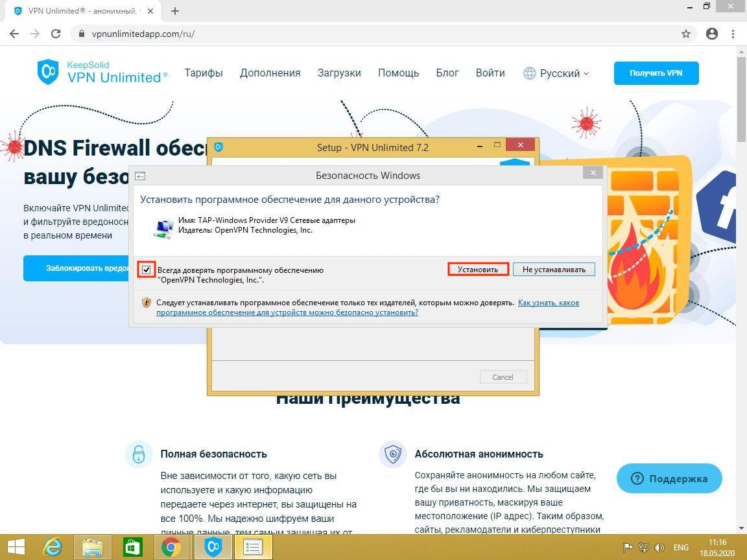Open File Explorer from the taskbar
This screenshot has width=747, height=560.
[x=91, y=548]
